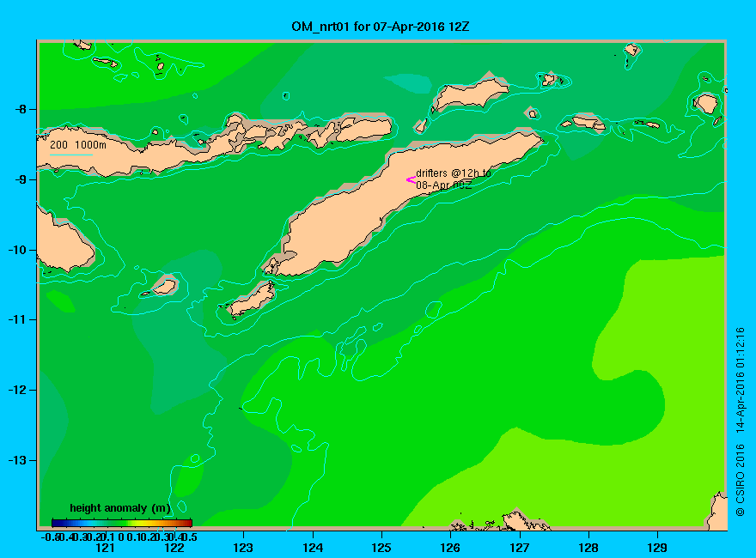The width and height of the screenshot is (756, 558).
Task: Click the '200 1000m' contour legend label
Action: coord(78,144)
